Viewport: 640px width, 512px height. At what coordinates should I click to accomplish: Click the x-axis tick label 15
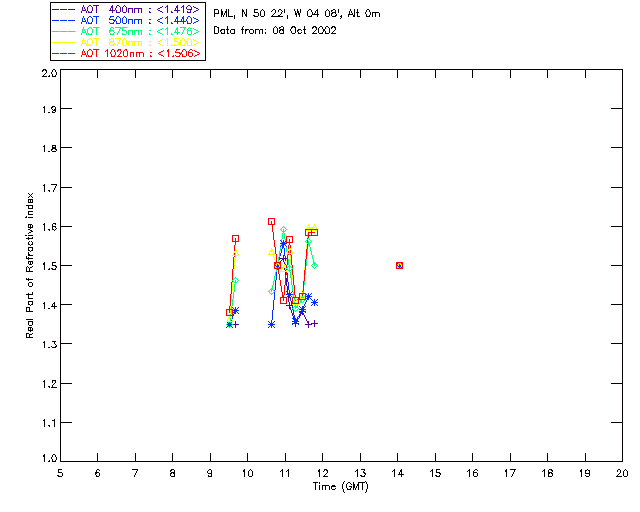[435, 473]
